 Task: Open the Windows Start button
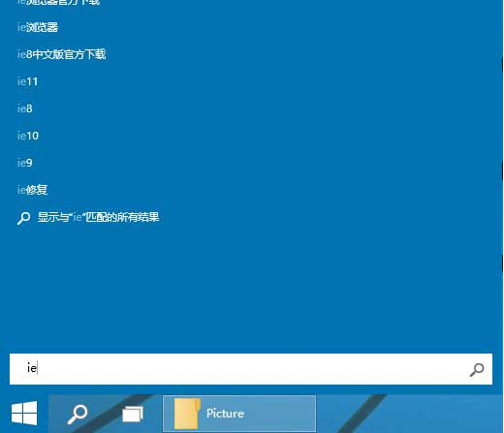coord(24,413)
